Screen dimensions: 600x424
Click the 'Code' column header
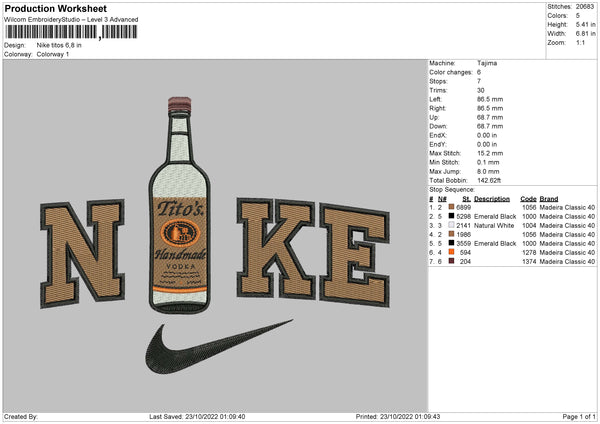click(x=528, y=199)
